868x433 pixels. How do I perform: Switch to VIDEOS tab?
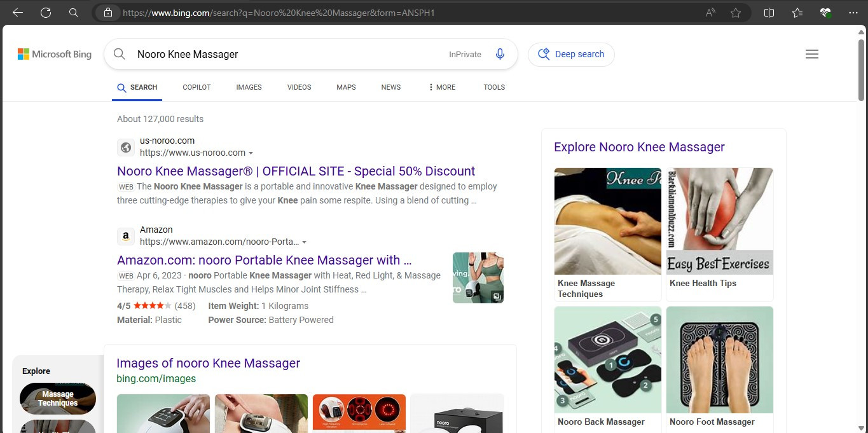click(299, 87)
